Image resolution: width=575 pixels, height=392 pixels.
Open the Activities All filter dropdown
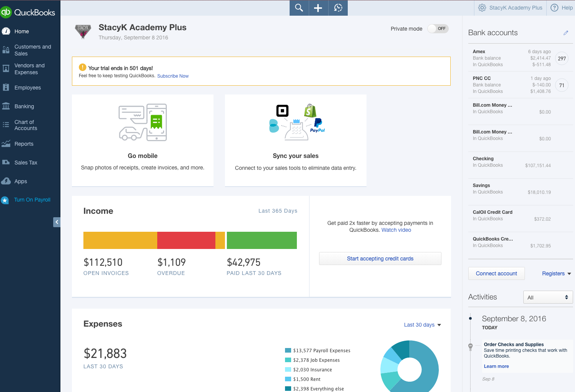pyautogui.click(x=548, y=297)
